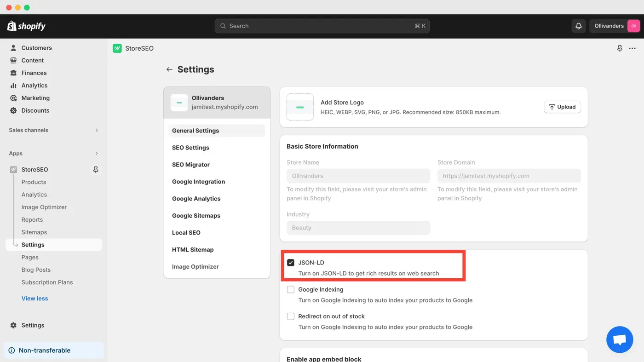The width and height of the screenshot is (644, 362).
Task: Uncheck the JSON-LD checkbox
Action: (291, 263)
